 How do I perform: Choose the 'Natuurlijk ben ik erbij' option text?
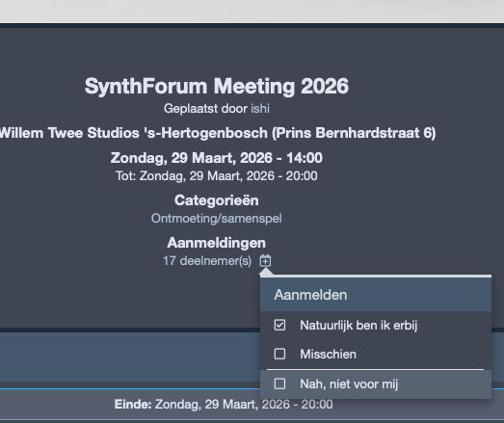tap(358, 326)
